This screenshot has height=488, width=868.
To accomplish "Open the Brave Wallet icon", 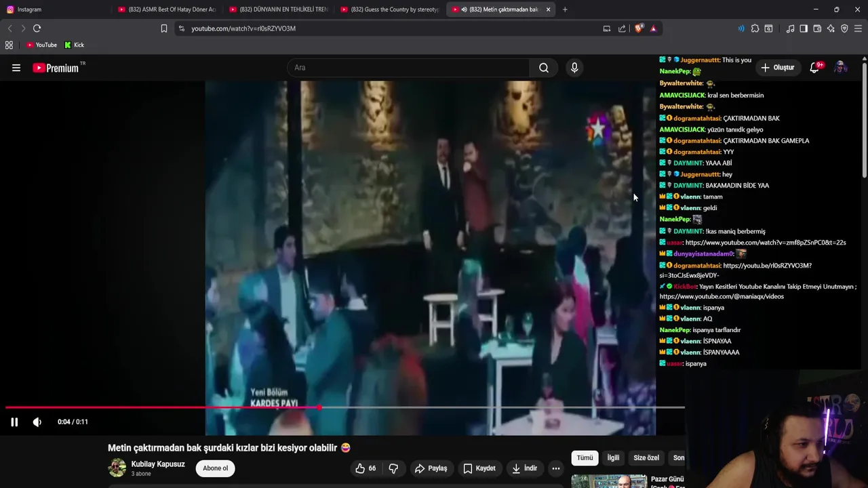I will pos(817,28).
